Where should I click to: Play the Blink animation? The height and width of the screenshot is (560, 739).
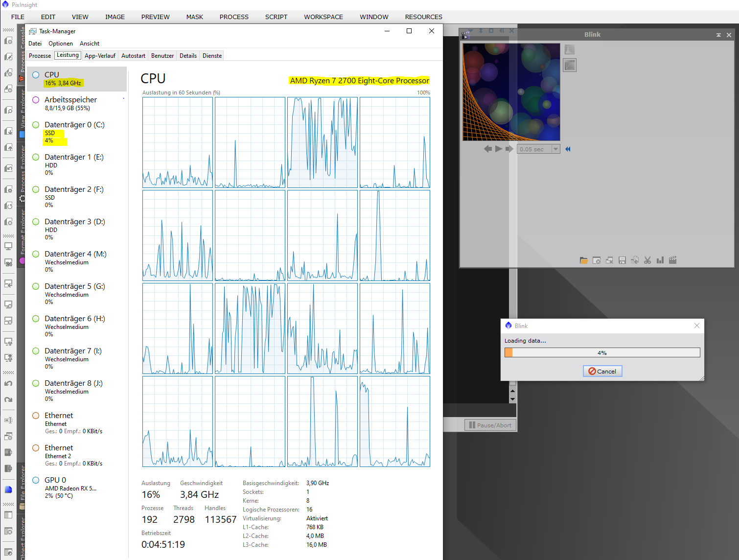coord(499,149)
